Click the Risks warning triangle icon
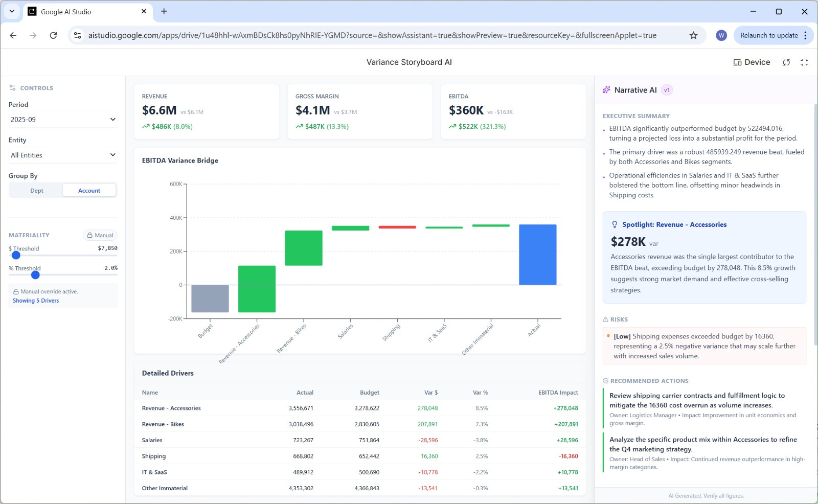Viewport: 818px width, 504px height. 605,319
